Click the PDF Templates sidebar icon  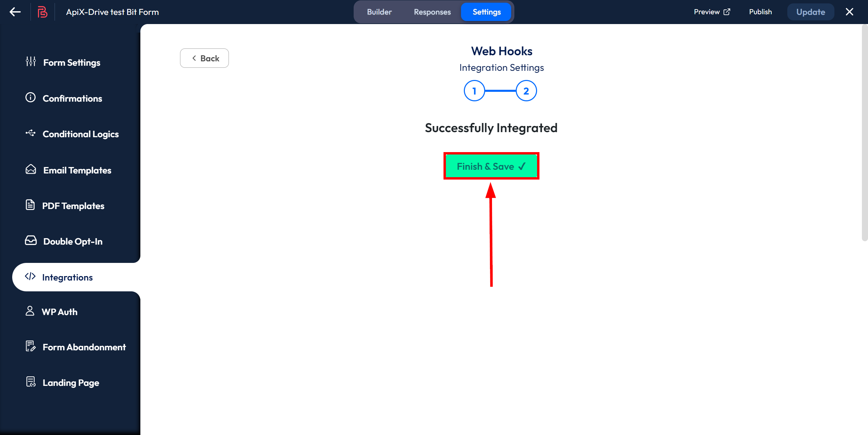click(x=31, y=205)
